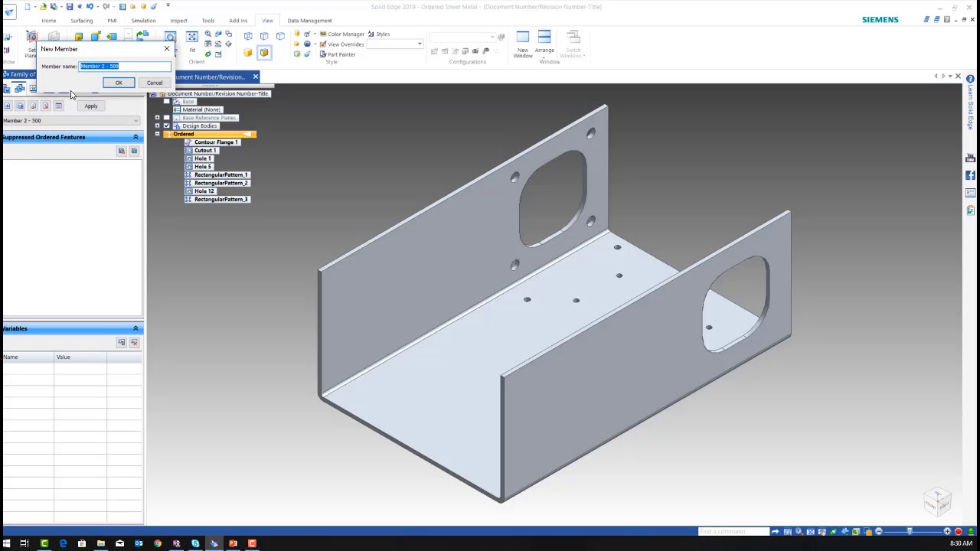Click the status bar zoom slider handle

coord(910,531)
